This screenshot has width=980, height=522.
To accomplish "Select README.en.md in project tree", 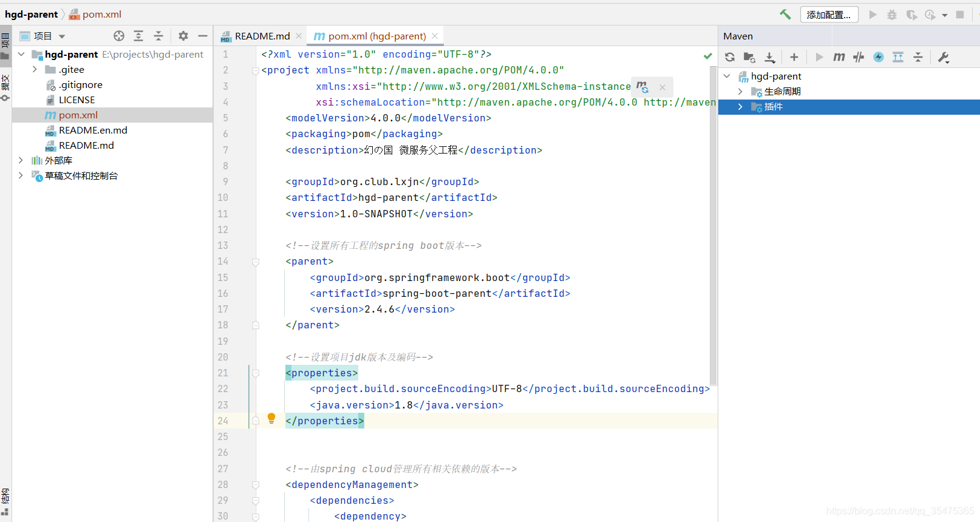I will pos(93,130).
